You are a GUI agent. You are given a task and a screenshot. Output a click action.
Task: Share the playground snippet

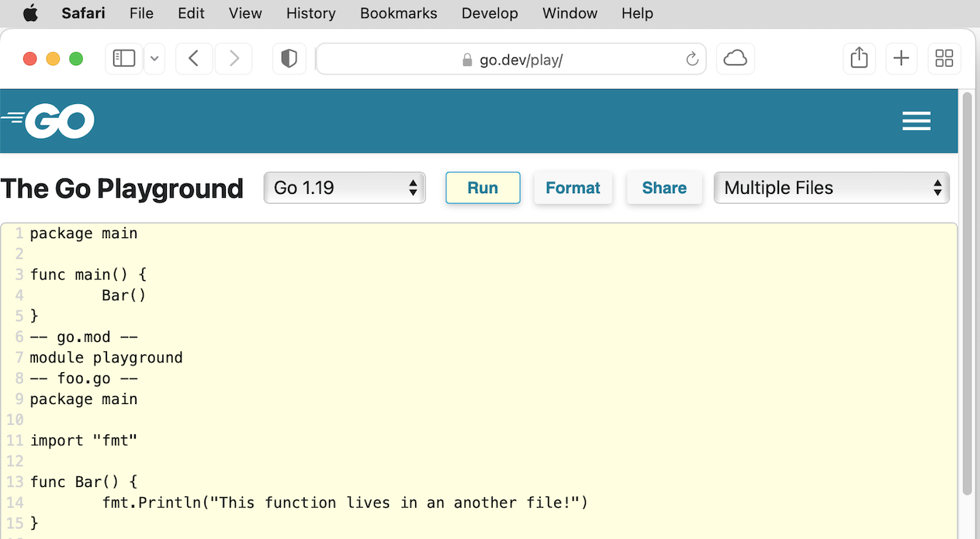click(664, 188)
